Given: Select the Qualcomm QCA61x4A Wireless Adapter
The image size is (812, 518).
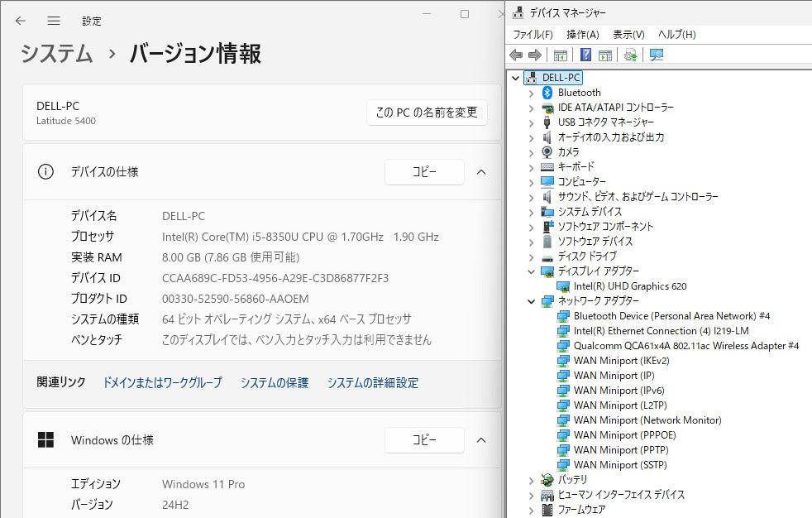Looking at the screenshot, I should pos(685,346).
